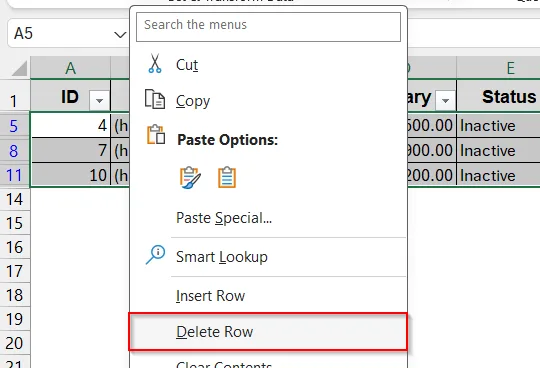Click Inactive status in row 8
This screenshot has height=368, width=540.
(x=498, y=150)
